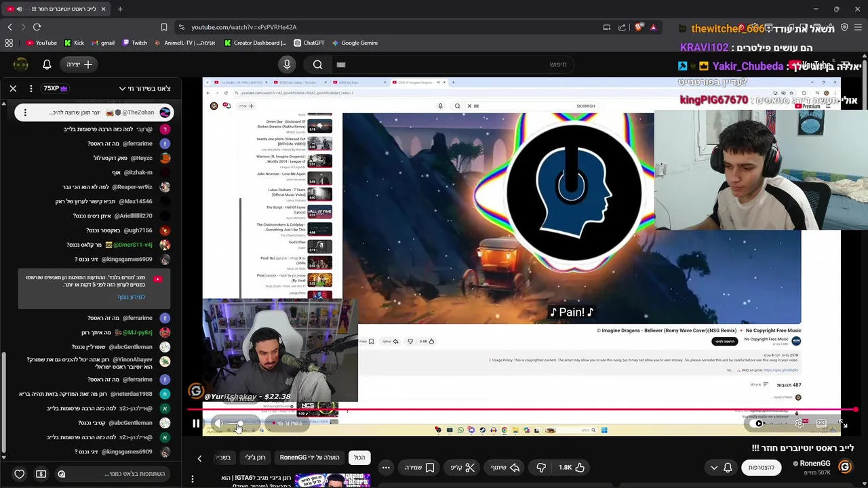Focus the YouTube search field
Viewport: 868px width, 488px height.
[x=454, y=64]
